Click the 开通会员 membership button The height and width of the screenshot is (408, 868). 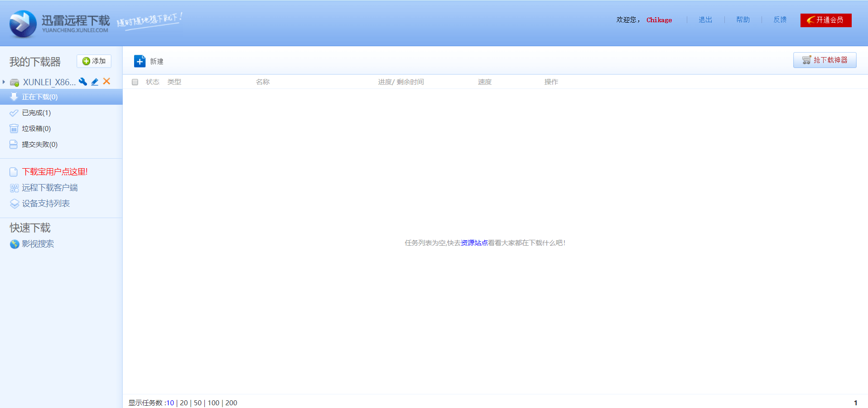pyautogui.click(x=825, y=20)
